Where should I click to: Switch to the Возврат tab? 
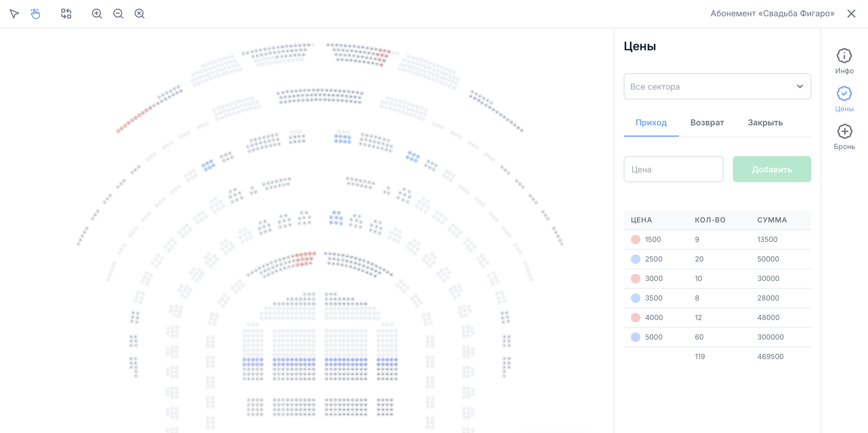pos(707,122)
